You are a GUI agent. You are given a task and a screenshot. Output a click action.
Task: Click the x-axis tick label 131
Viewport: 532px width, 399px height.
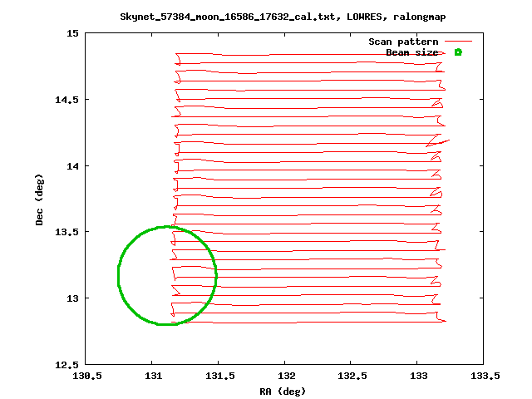click(153, 376)
